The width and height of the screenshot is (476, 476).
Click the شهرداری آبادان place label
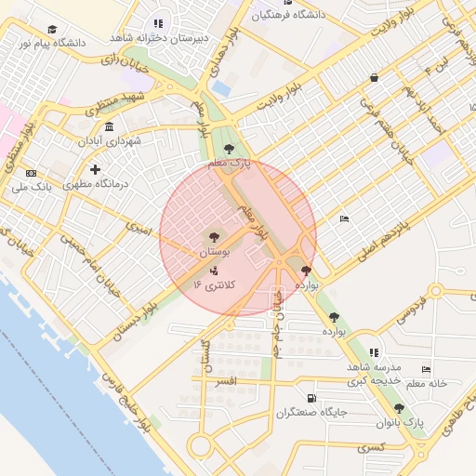tap(109, 141)
